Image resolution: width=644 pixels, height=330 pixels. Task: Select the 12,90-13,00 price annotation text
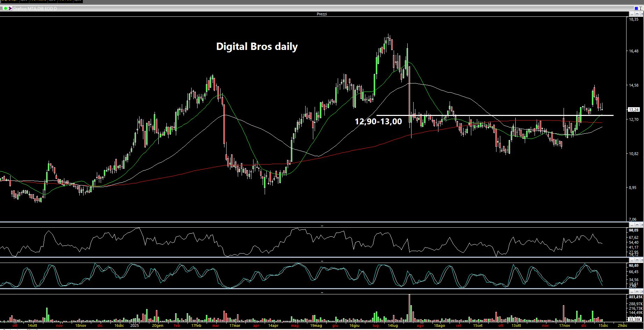coord(378,122)
